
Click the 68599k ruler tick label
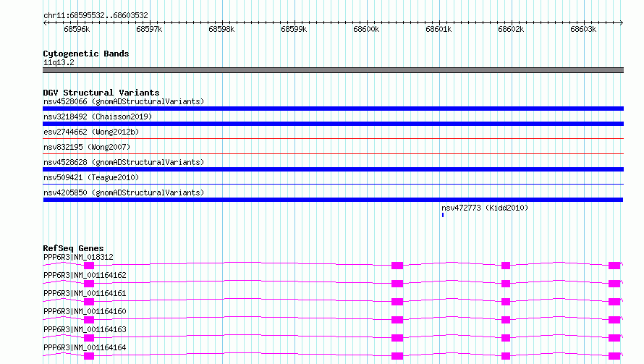[x=294, y=29]
